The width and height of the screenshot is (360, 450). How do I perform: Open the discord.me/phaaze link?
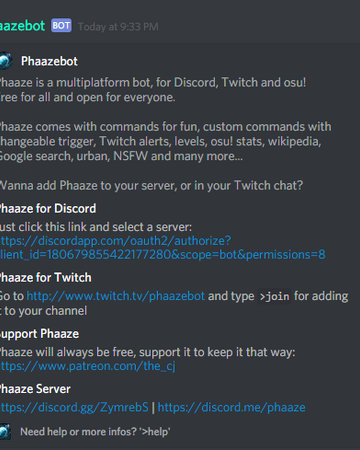coord(231,407)
